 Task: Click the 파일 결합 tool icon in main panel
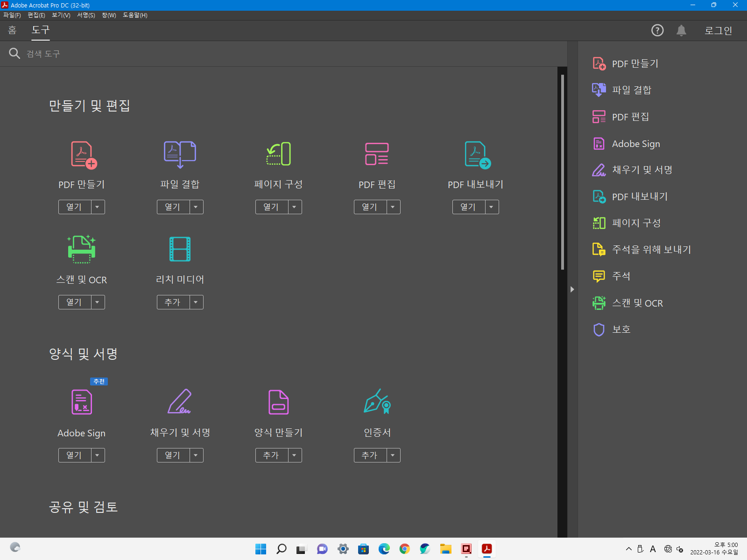click(180, 154)
